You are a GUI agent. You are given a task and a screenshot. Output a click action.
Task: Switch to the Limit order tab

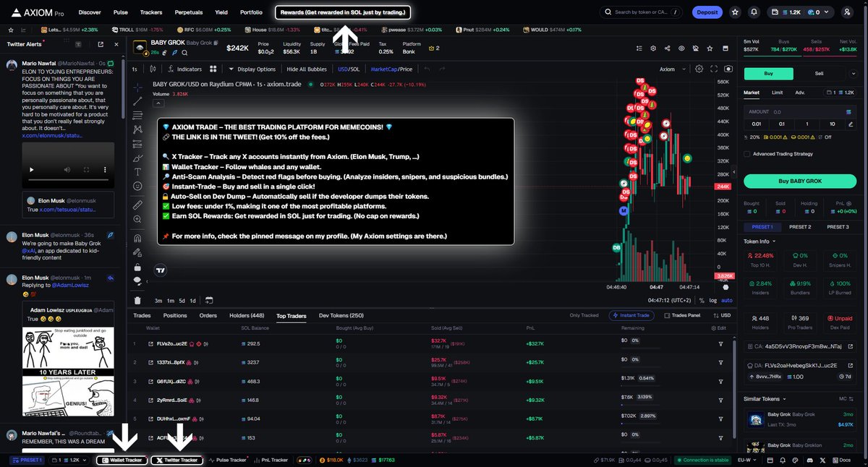click(x=777, y=93)
